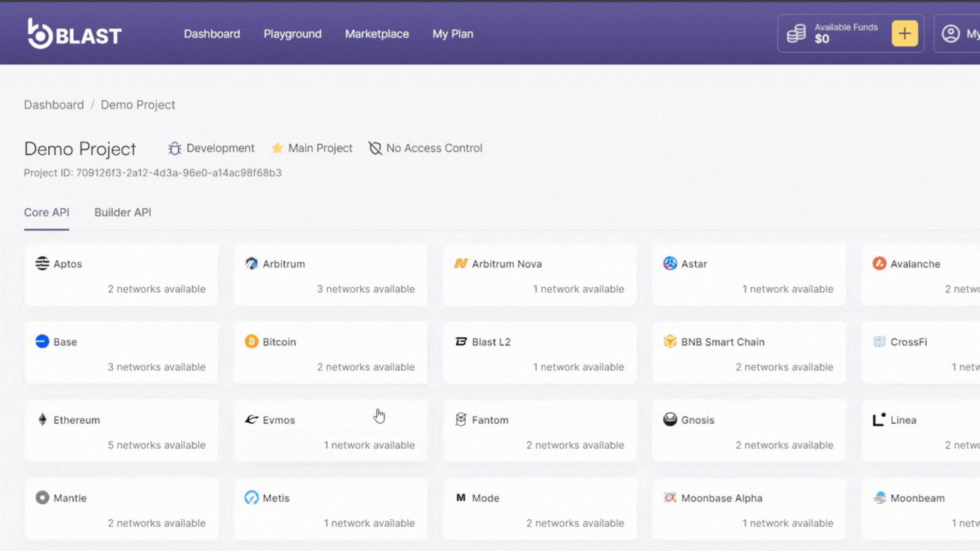Click the available funds coins icon
The image size is (980, 551).
(796, 34)
